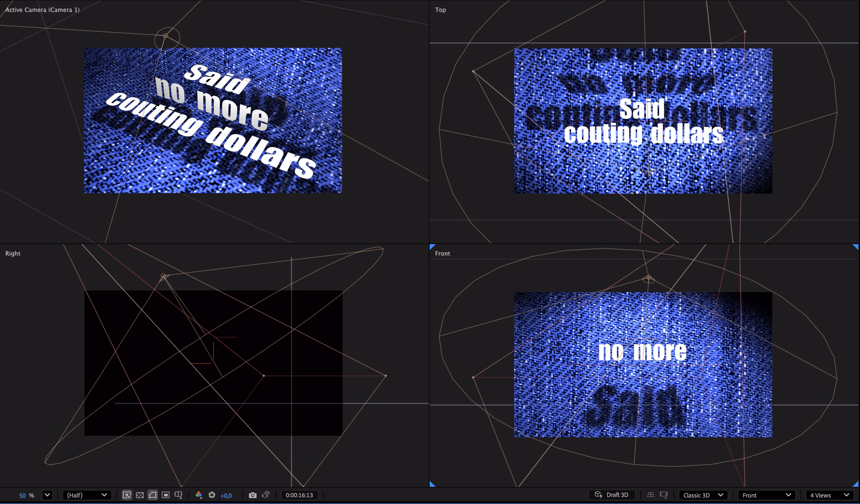Click the composition frame in Active Camera view
Image resolution: width=860 pixels, height=504 pixels.
[213, 120]
